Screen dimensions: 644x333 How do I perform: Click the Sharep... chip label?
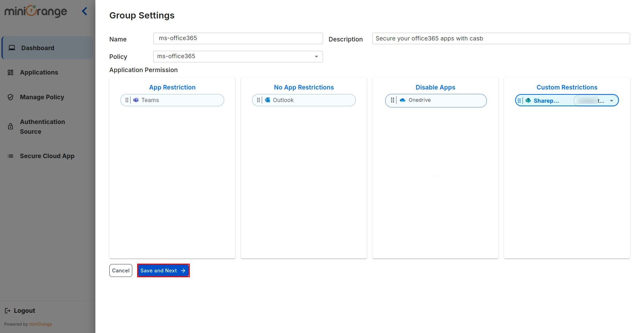point(546,101)
